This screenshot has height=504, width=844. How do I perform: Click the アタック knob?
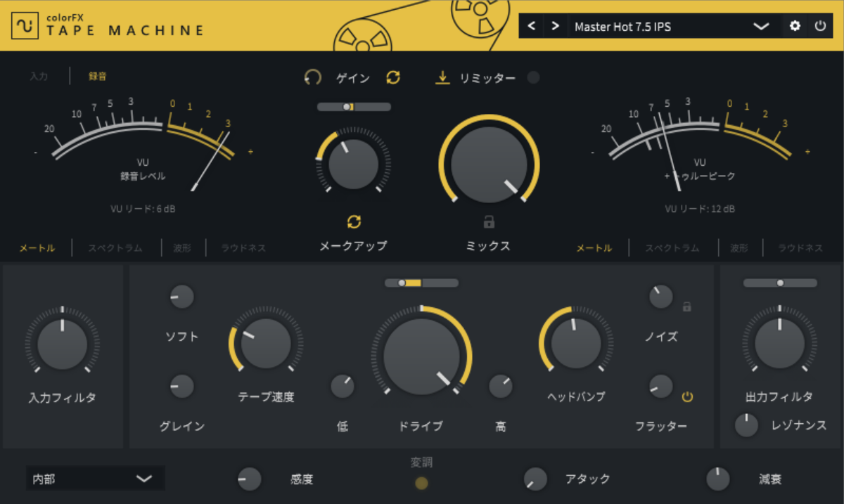point(535,479)
